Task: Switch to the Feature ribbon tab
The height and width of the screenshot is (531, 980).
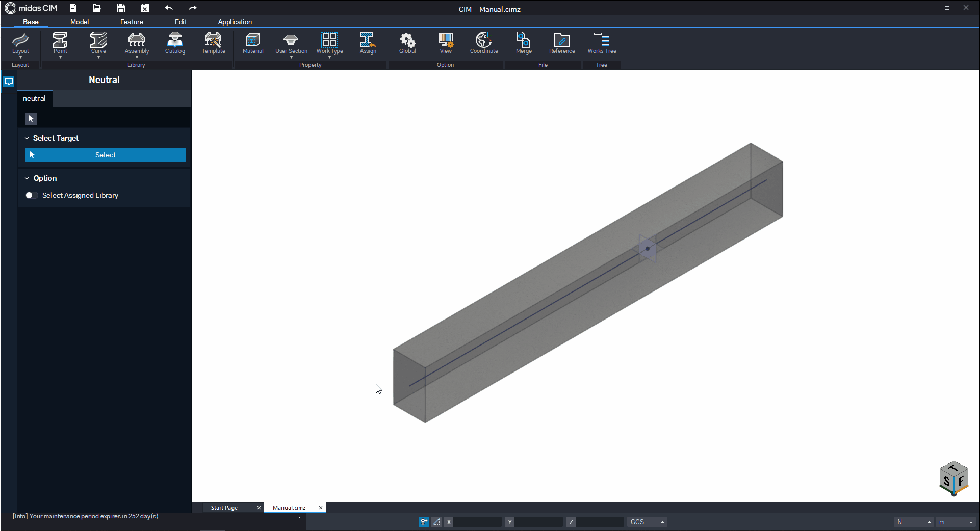Action: [x=132, y=22]
